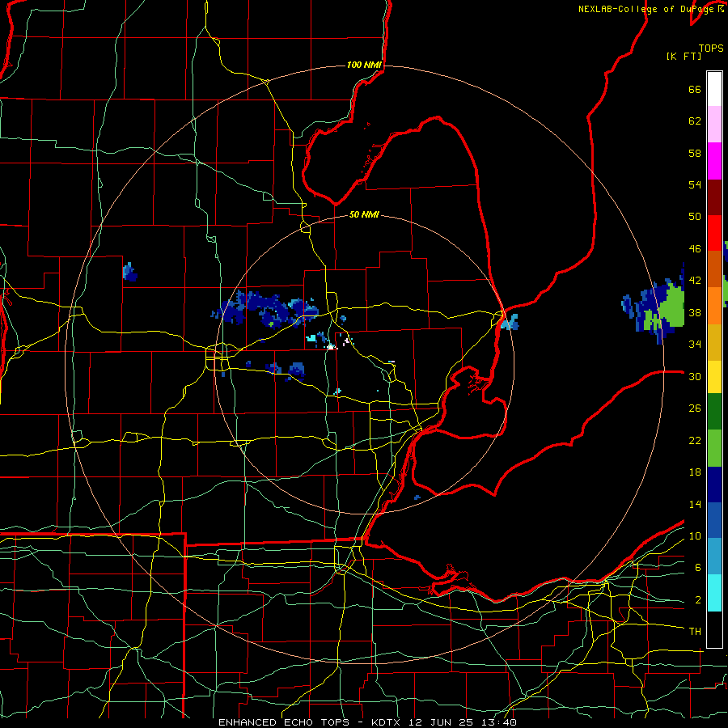
Task: Click the legend value 50
Action: pos(695,217)
